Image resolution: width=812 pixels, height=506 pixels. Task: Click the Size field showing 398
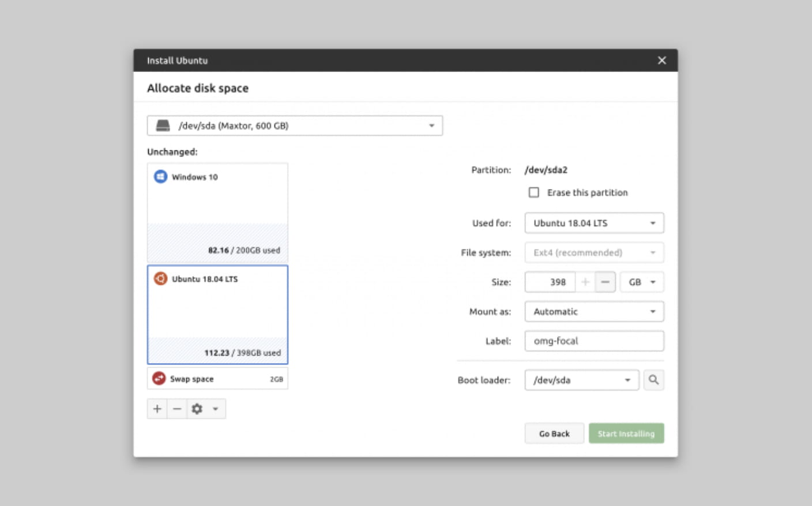[x=550, y=282]
